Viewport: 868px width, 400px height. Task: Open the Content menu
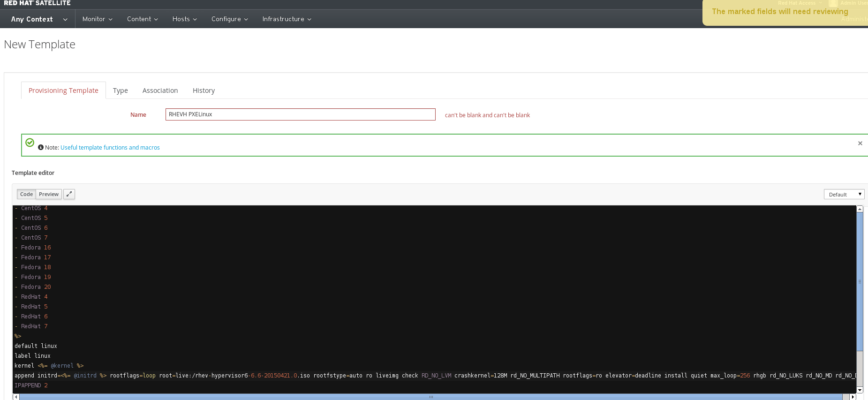142,19
